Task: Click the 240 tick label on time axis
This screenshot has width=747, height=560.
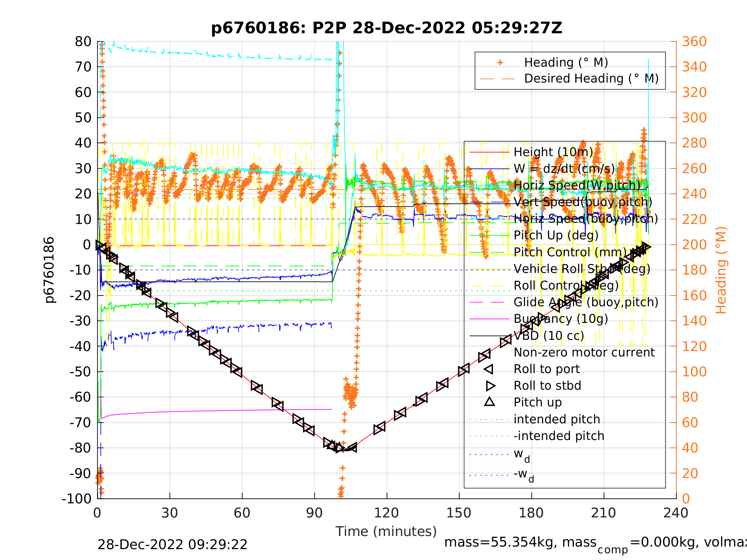Action: [x=676, y=513]
